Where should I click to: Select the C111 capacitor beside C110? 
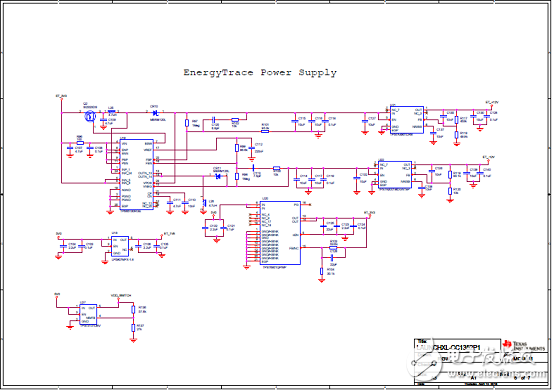170,203
